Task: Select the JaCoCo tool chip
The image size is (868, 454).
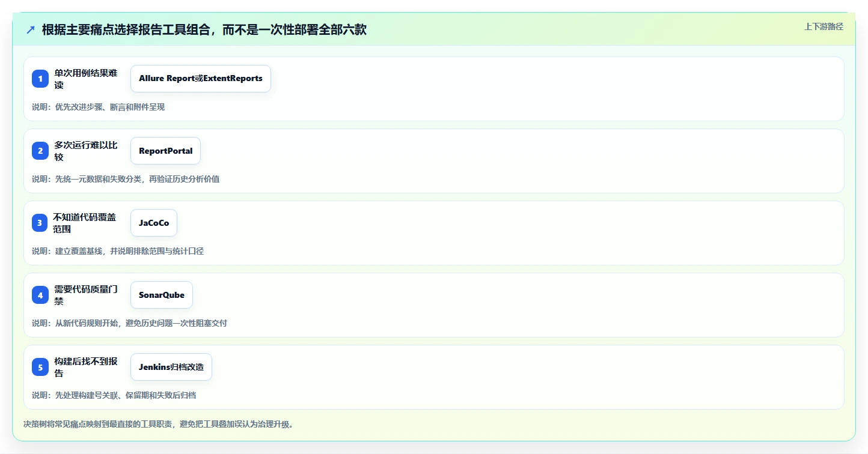Action: [x=154, y=223]
